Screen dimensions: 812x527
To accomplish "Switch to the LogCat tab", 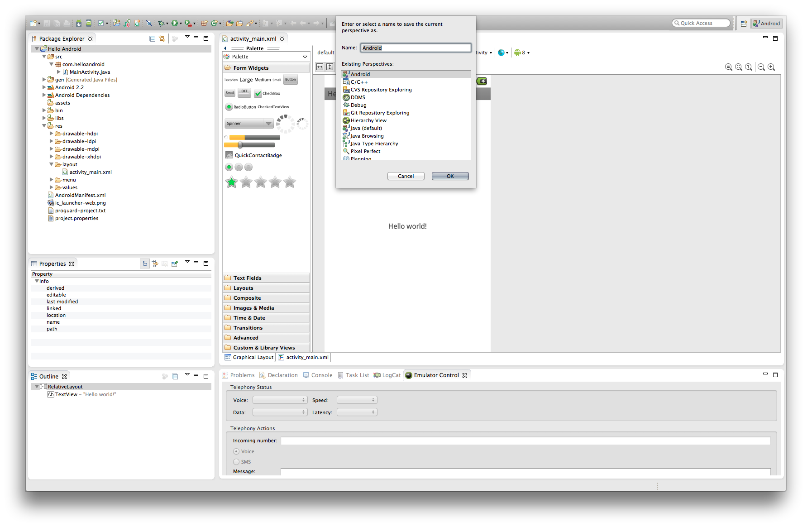I will tap(387, 375).
